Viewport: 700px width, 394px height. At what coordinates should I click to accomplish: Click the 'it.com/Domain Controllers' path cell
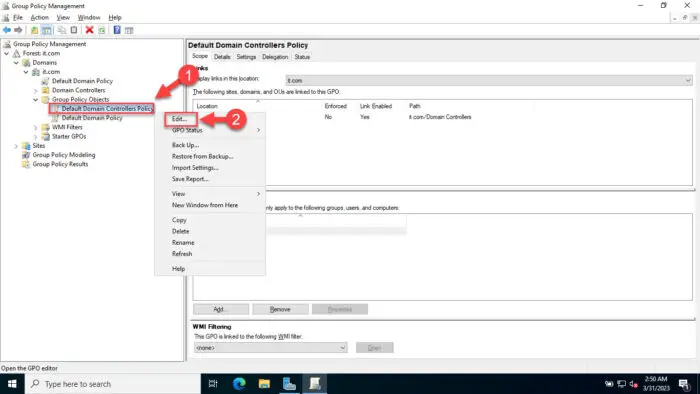440,117
